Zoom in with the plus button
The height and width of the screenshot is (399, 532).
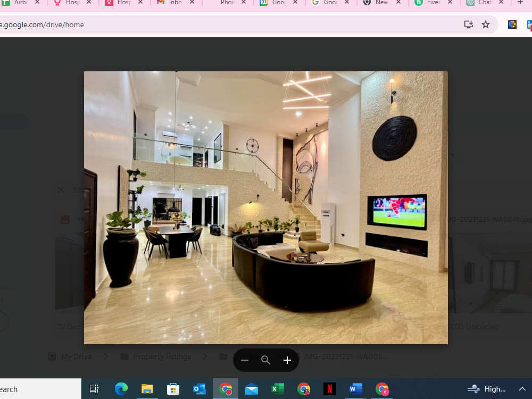[x=287, y=360]
